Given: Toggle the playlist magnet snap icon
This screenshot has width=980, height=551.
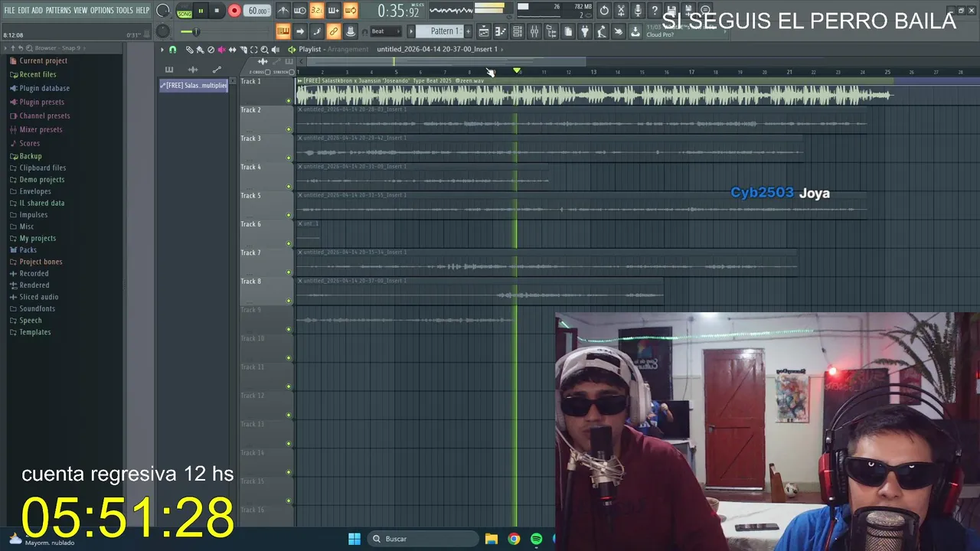Looking at the screenshot, I should point(172,50).
